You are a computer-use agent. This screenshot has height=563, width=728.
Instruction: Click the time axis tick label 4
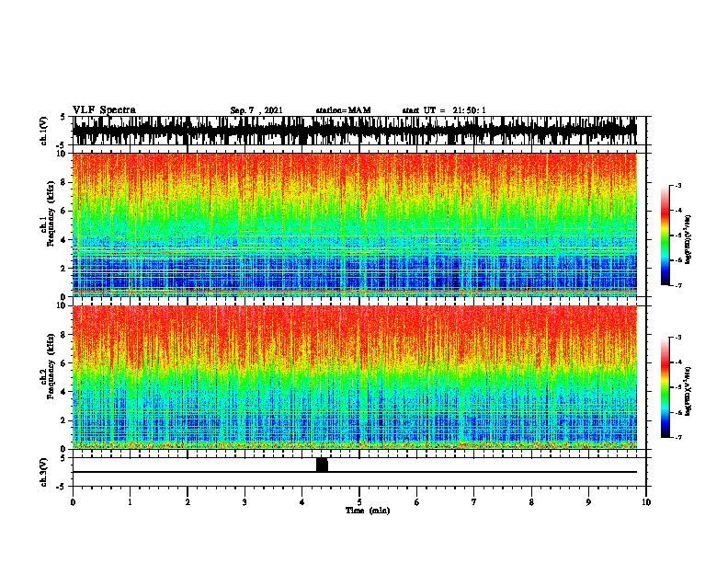(x=302, y=502)
